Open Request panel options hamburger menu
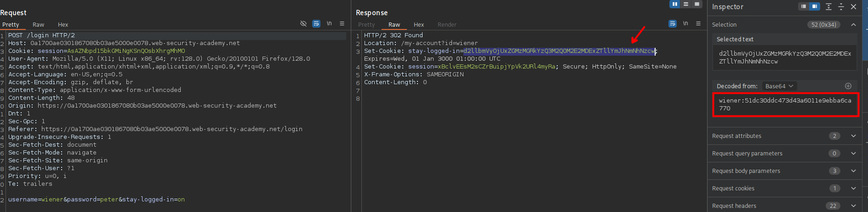This screenshot has width=868, height=212. 342,23
